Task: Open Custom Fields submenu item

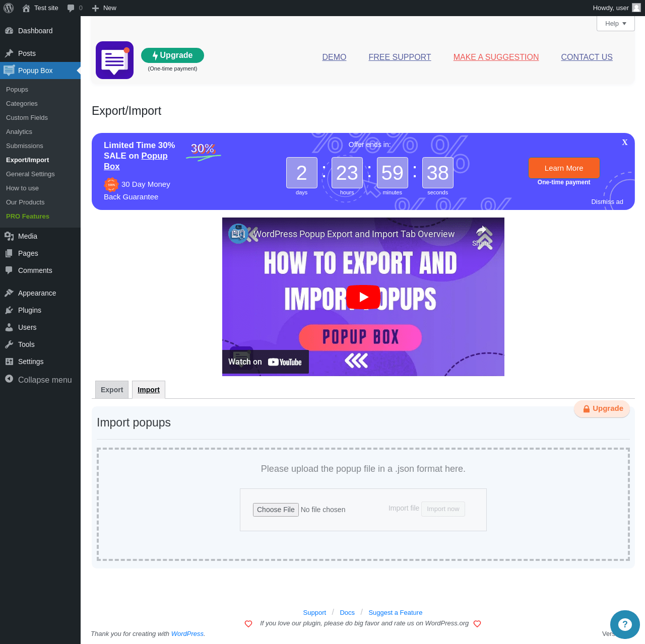Action: [x=27, y=118]
